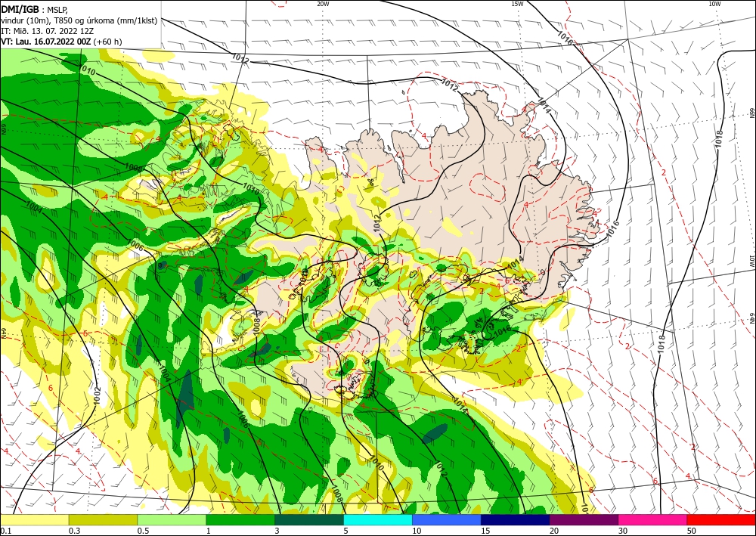The height and width of the screenshot is (536, 756).
Task: Click legend value "15" below the color bar
Action: coord(485,531)
